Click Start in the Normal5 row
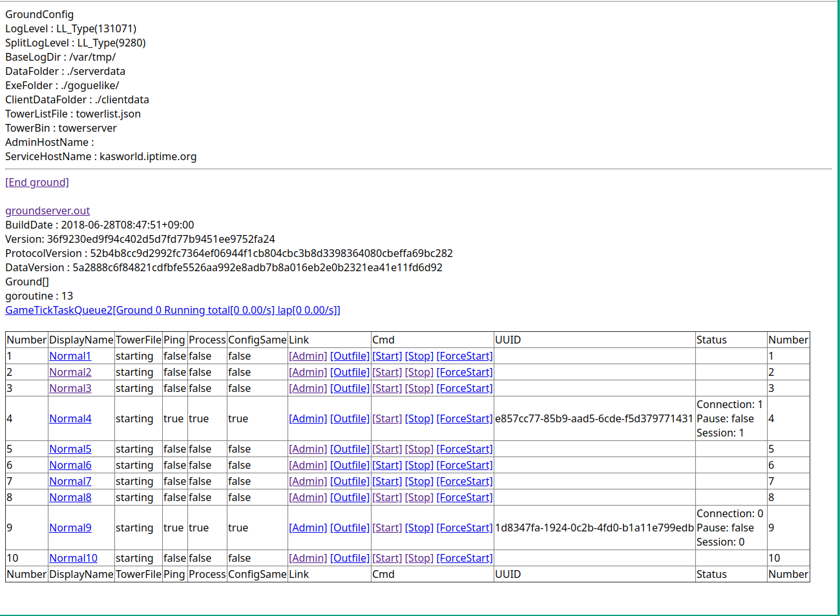Image resolution: width=840 pixels, height=616 pixels. tap(387, 449)
